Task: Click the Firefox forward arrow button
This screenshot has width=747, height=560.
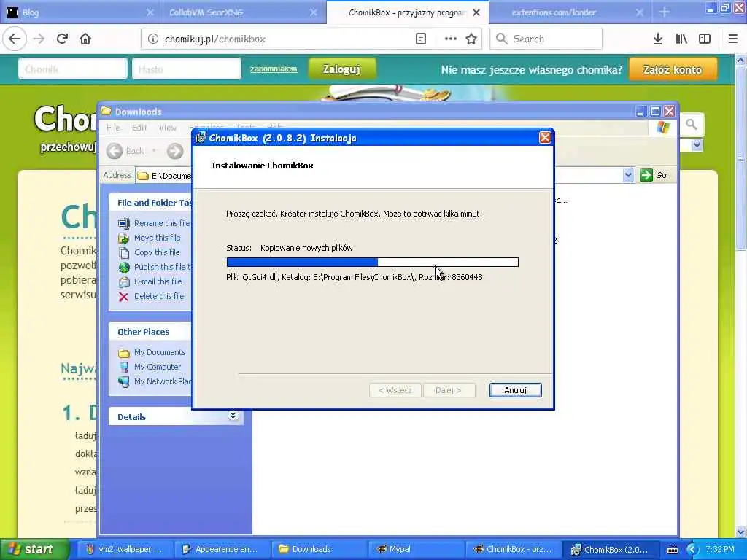Action: (x=39, y=39)
